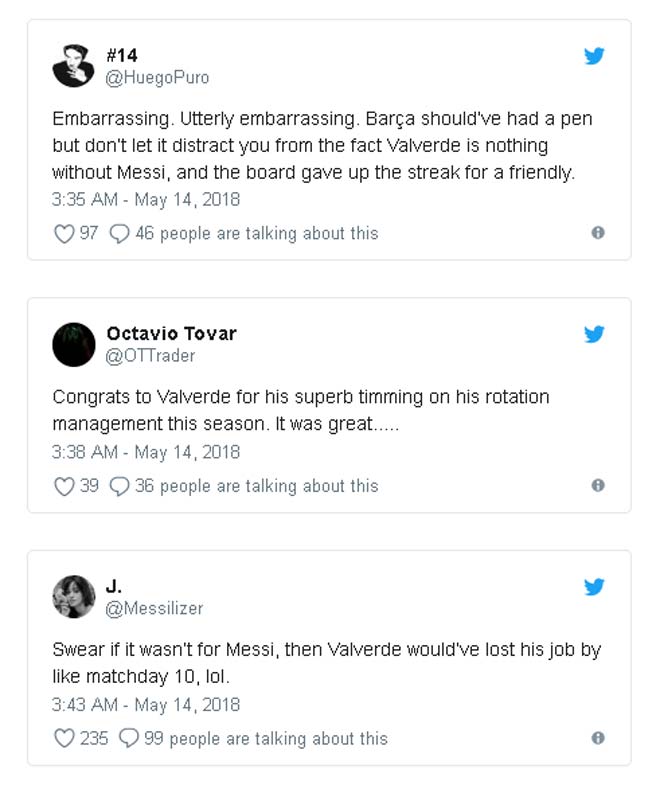Click Twitter bird icon on Messilizer tweet

[594, 587]
